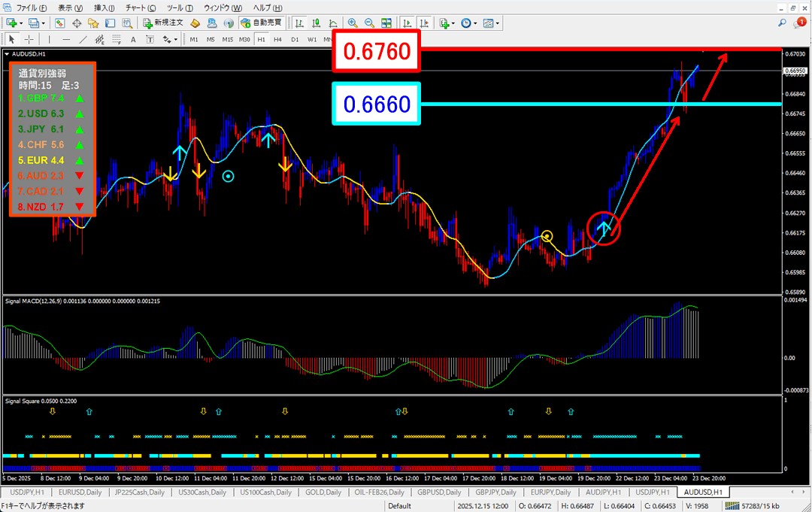Switch to candlestick chart display mode

(x=317, y=23)
